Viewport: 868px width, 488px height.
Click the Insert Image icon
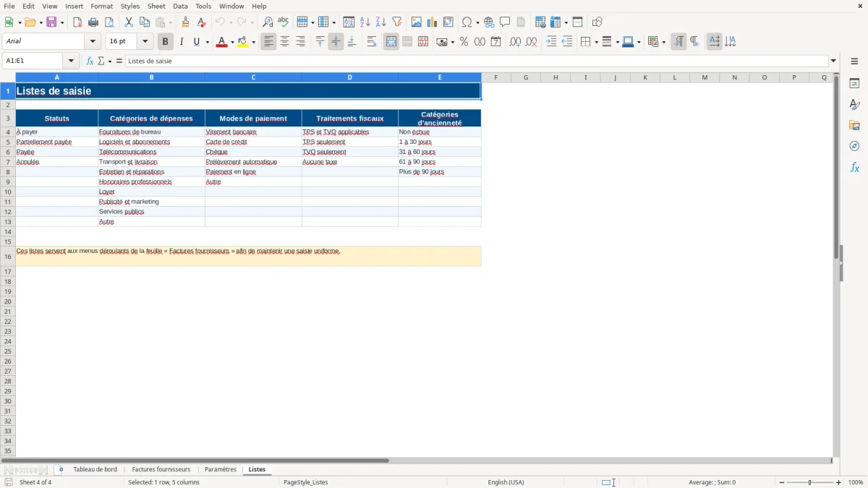coord(417,22)
